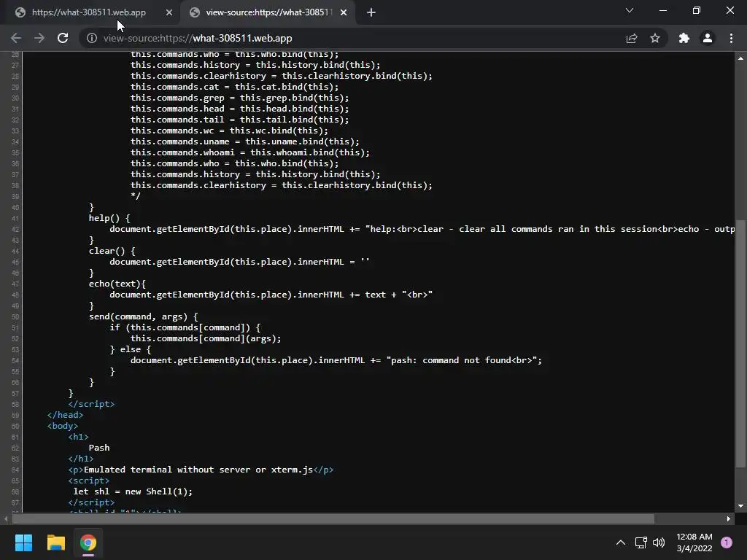Click the <body> tag text
Viewport: 747px width, 560px height.
[x=63, y=426]
